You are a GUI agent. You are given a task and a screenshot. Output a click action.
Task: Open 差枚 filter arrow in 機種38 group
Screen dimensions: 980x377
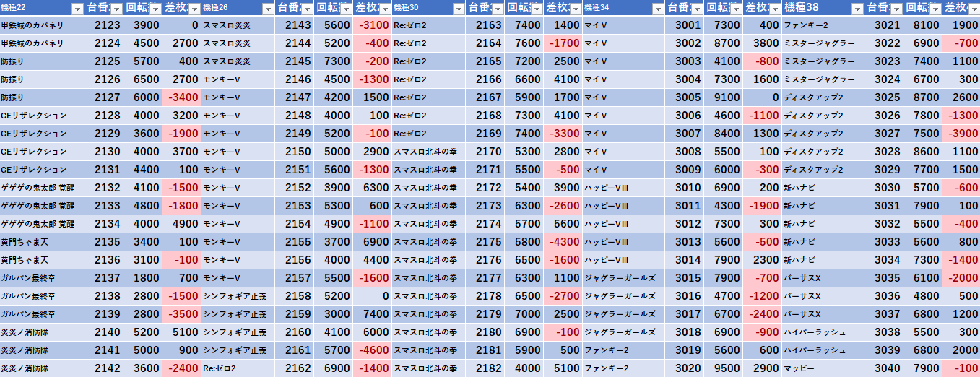[x=973, y=9]
